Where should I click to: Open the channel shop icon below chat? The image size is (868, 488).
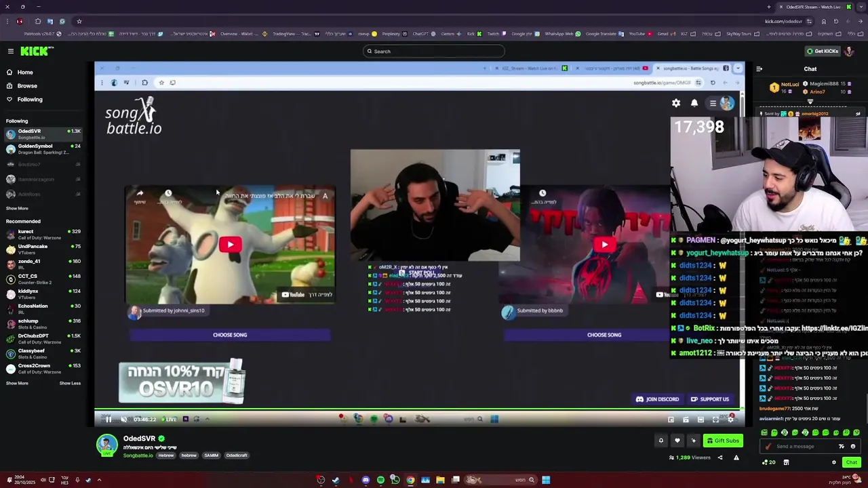(x=786, y=462)
